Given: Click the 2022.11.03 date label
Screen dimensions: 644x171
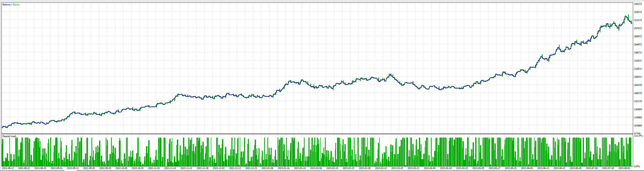Looking at the screenshot, I should (154, 168).
